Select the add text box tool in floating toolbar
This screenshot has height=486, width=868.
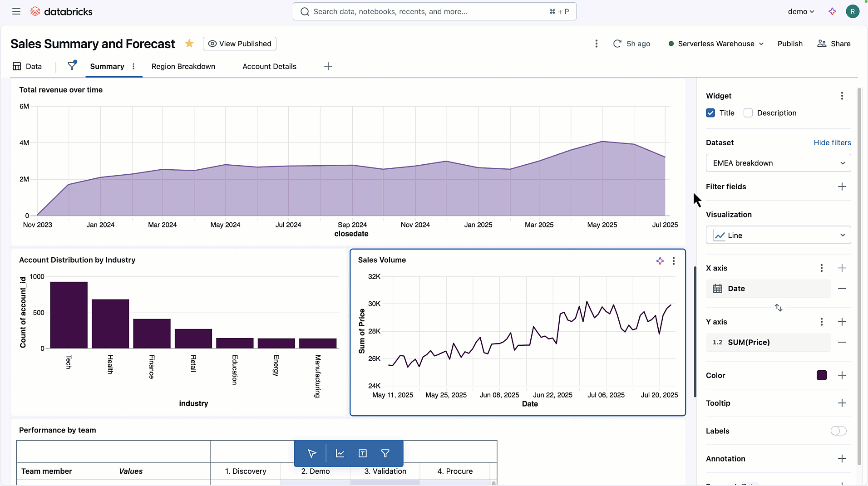pos(362,453)
